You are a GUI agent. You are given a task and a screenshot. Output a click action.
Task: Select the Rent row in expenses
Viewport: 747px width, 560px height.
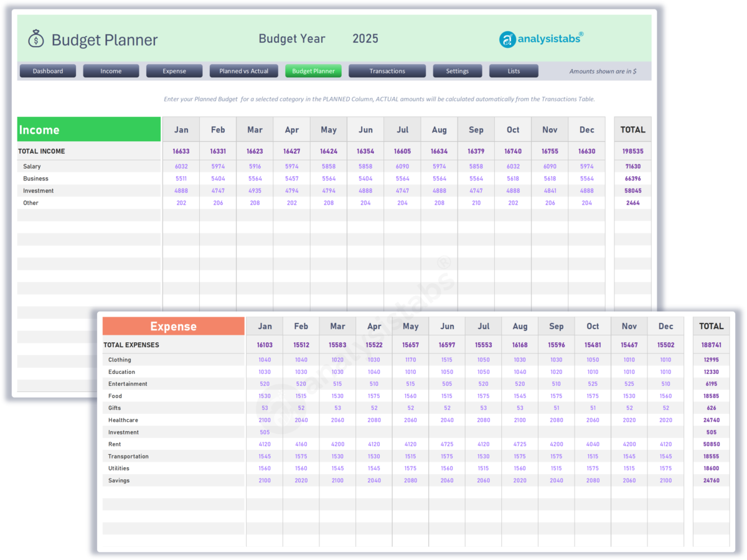(115, 444)
